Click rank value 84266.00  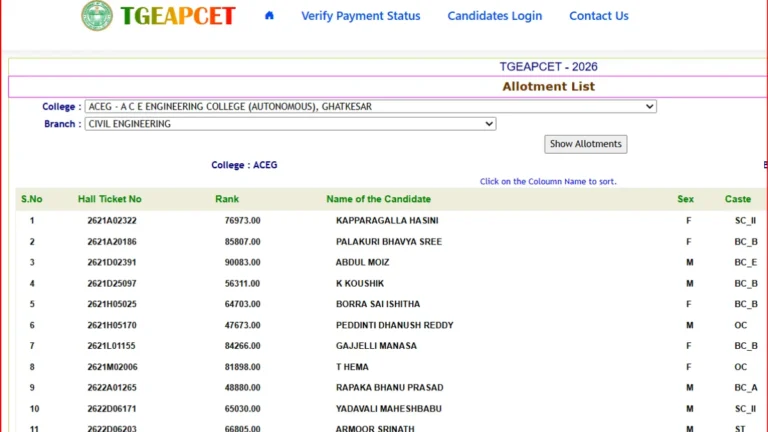242,345
